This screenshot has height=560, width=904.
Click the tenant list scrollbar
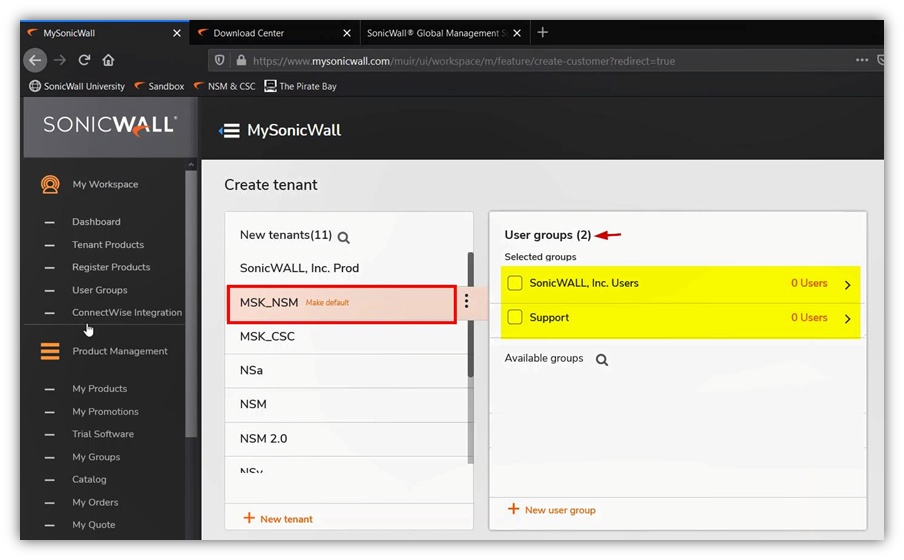click(470, 315)
